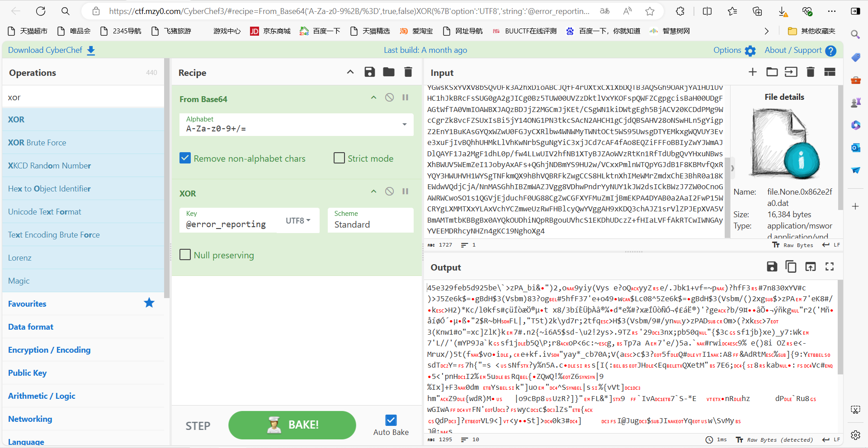This screenshot has width=868, height=448.
Task: Collapse the Recipe pane chevron
Action: pyautogui.click(x=350, y=72)
